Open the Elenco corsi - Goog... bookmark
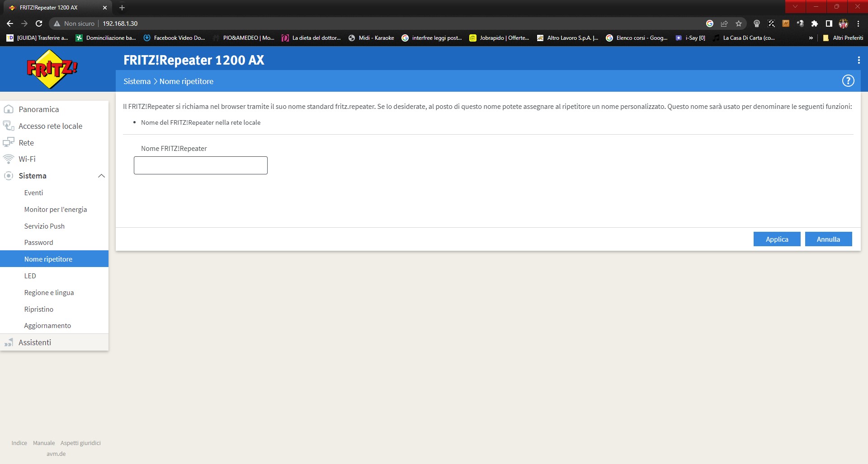This screenshot has width=868, height=464. point(637,38)
